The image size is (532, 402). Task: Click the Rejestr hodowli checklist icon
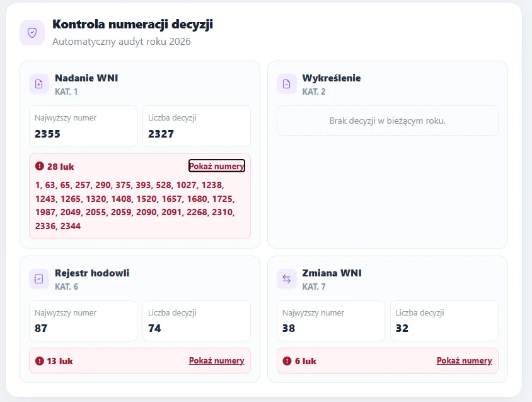coord(39,279)
